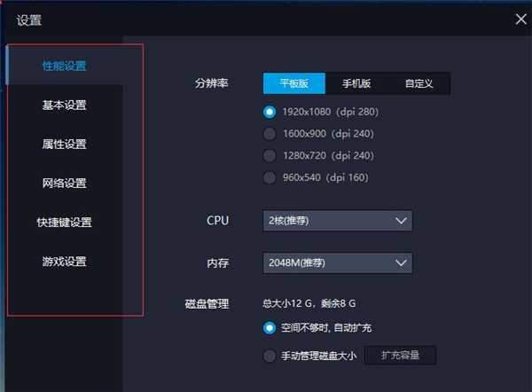Pick the 1280x720 (dpi 240) resolution
Screen dimensions: 532x392
tap(270, 155)
